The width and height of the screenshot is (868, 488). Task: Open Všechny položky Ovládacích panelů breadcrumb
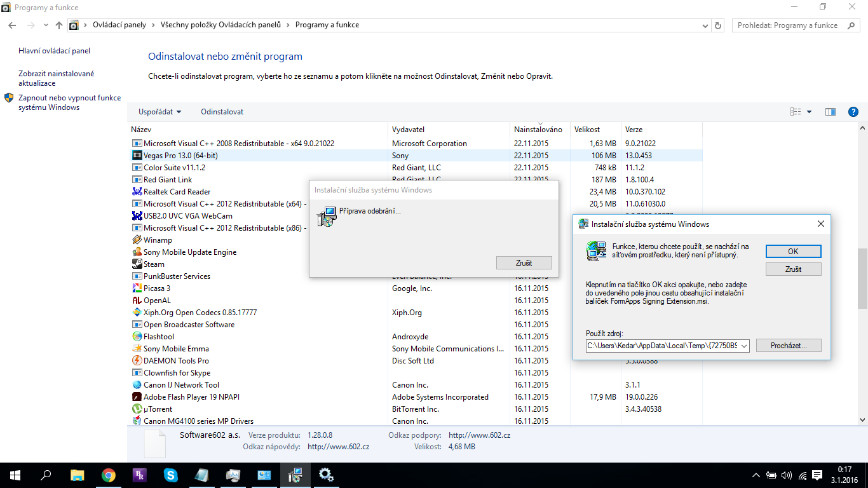pos(220,25)
